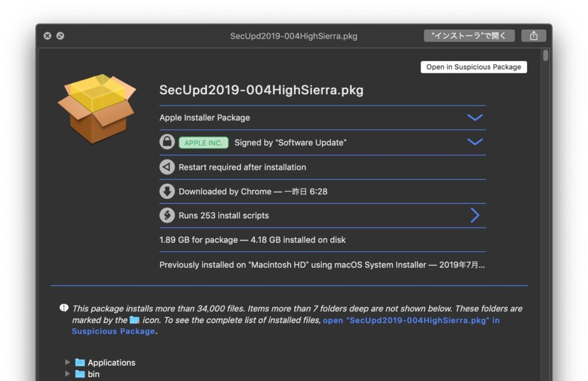Select the filename shown in the title bar

[293, 36]
